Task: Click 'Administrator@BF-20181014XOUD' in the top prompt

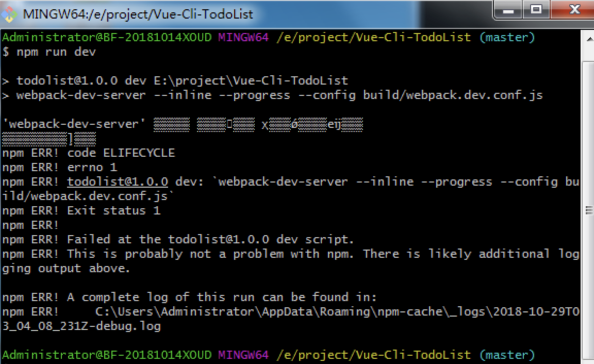Action: pos(107,38)
